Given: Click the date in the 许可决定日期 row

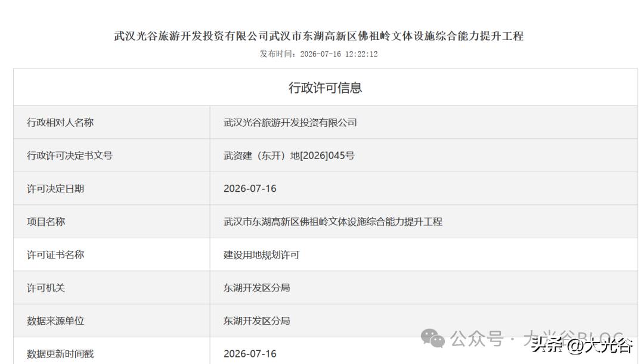Looking at the screenshot, I should coord(250,189).
